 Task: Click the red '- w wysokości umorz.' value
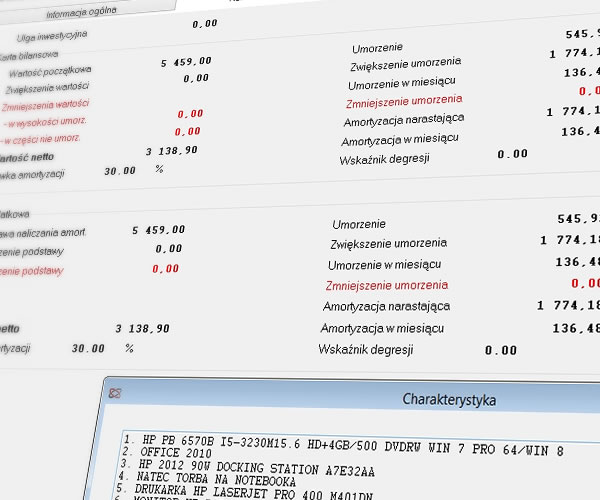click(190, 114)
